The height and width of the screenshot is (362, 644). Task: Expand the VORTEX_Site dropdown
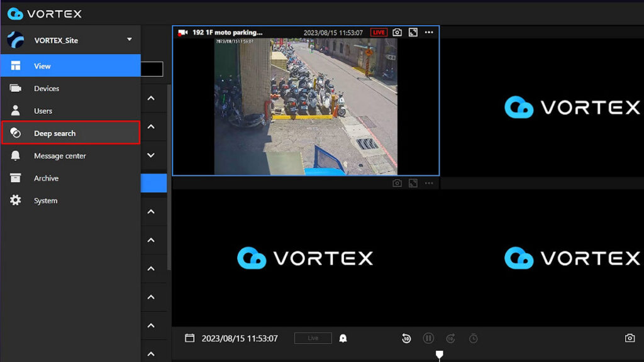tap(130, 40)
